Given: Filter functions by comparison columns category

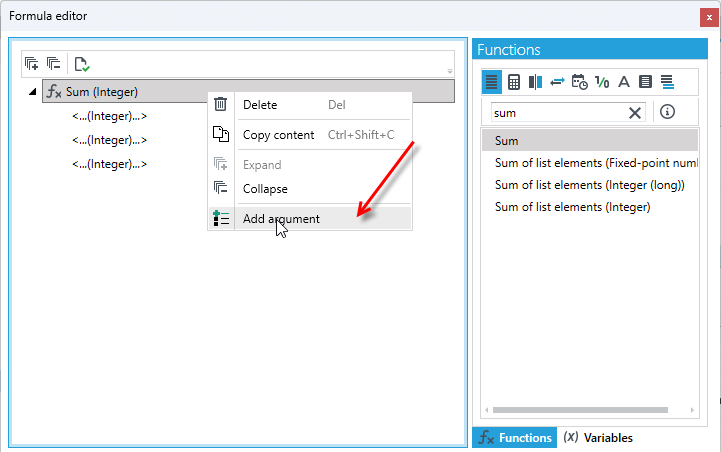Looking at the screenshot, I should tap(535, 82).
